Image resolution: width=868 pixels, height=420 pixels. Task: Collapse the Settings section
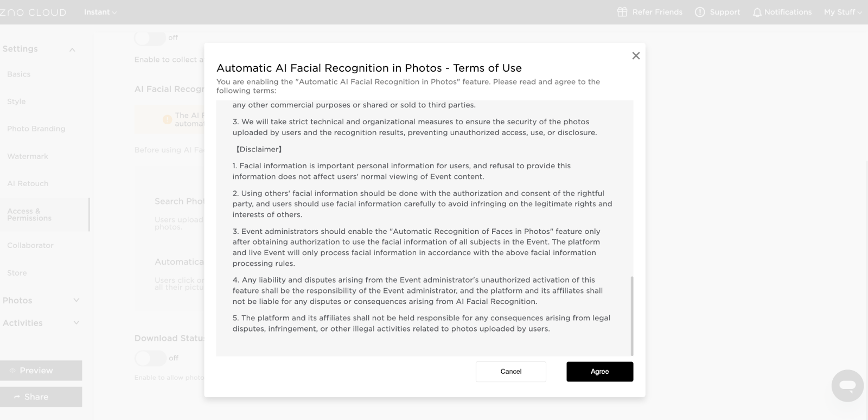coord(72,49)
